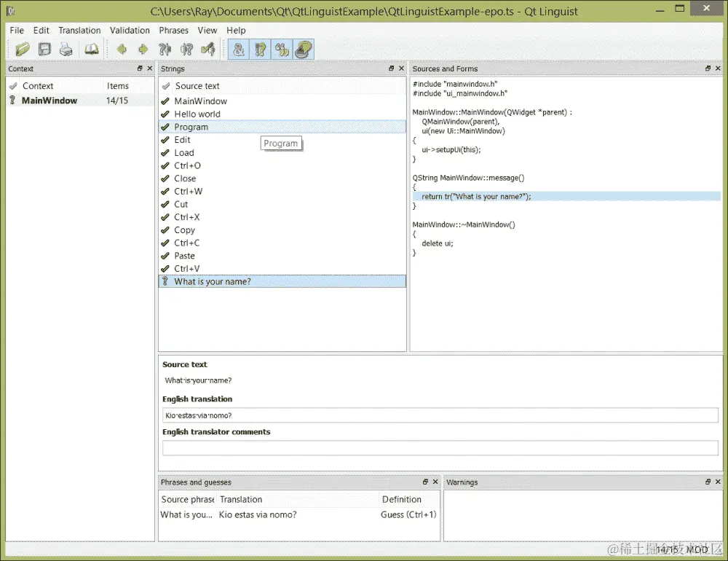Click the English translation input field
Screen dimensions: 728x561
click(x=440, y=415)
